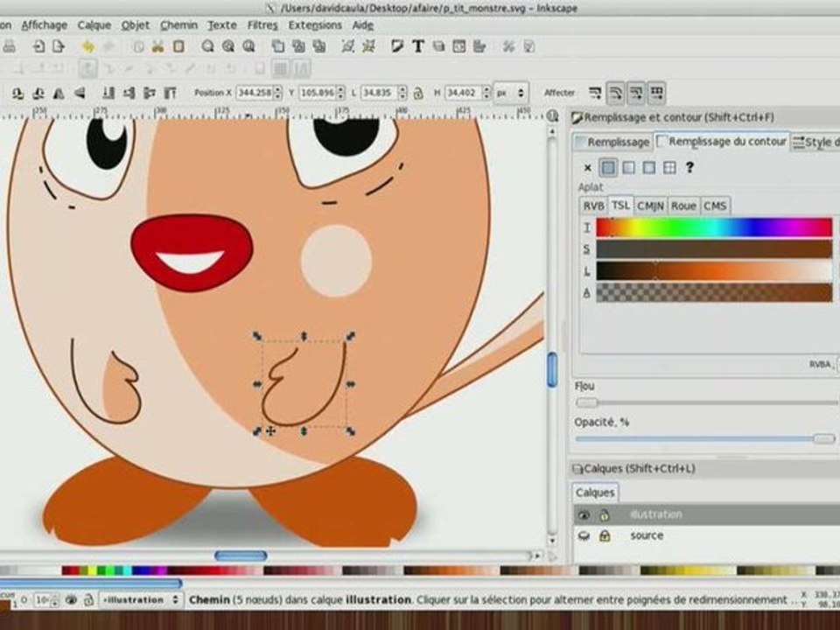Image resolution: width=840 pixels, height=630 pixels.
Task: Toggle width/height ratio lock
Action: [418, 94]
